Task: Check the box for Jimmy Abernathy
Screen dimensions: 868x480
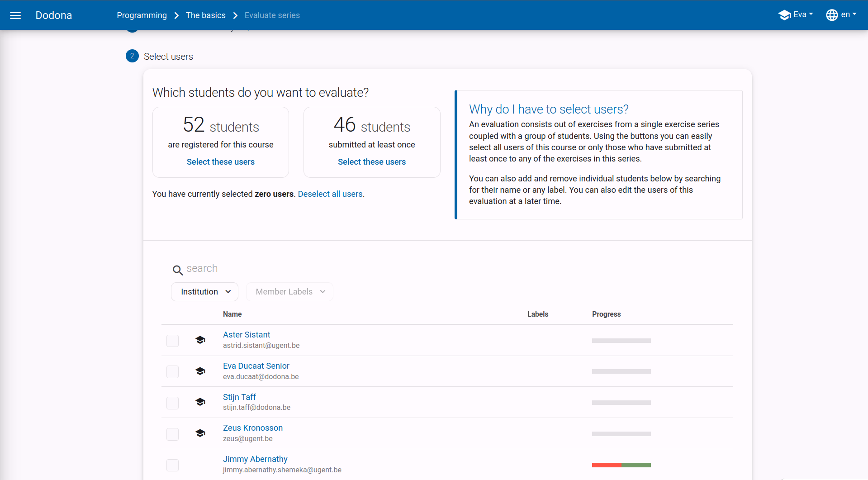Action: click(173, 465)
